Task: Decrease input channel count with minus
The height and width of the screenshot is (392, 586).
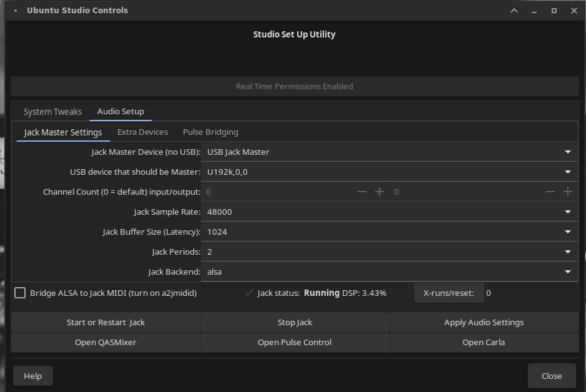Action: (362, 192)
